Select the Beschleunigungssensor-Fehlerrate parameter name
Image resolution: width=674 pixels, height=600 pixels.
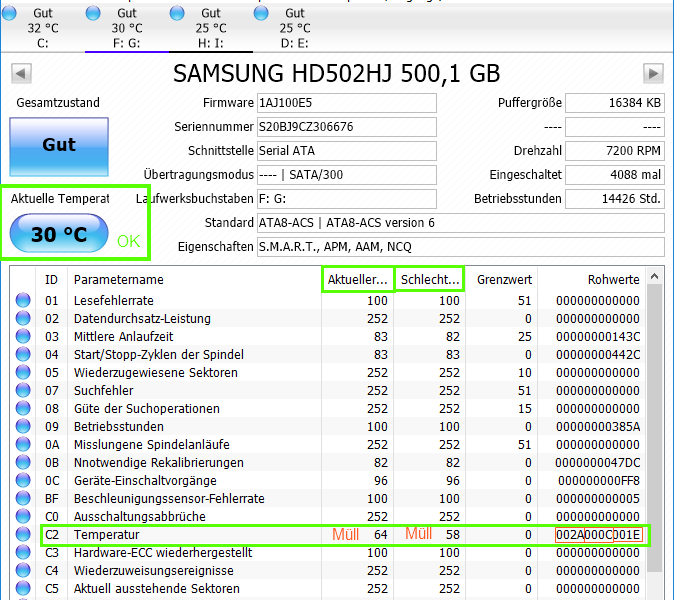pyautogui.click(x=169, y=499)
